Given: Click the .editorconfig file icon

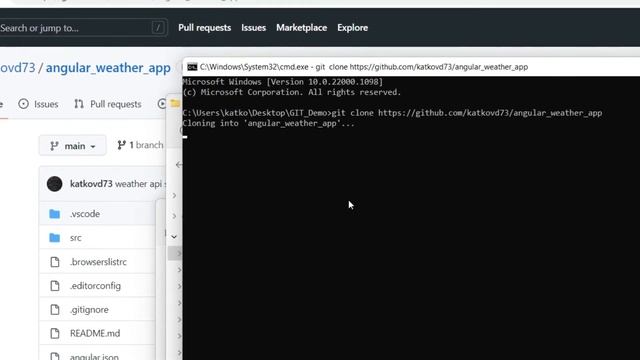Looking at the screenshot, I should click(55, 286).
